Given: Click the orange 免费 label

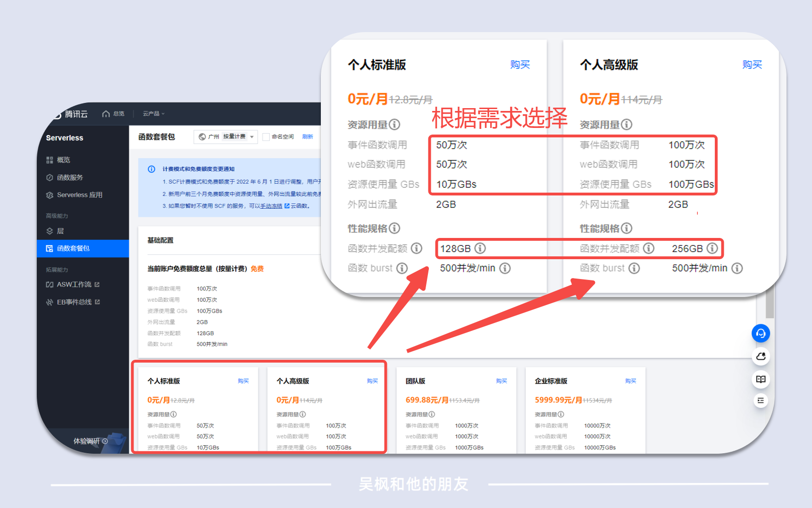Looking at the screenshot, I should 257,269.
